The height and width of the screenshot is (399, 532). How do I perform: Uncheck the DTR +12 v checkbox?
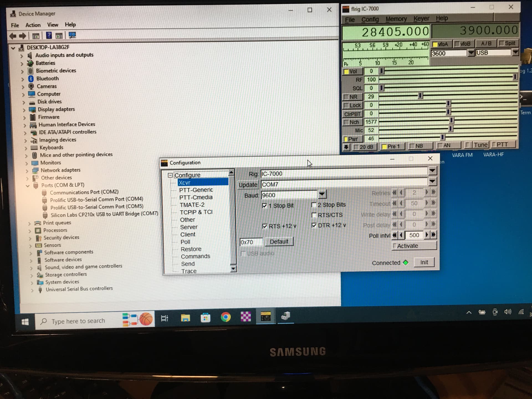pos(314,225)
